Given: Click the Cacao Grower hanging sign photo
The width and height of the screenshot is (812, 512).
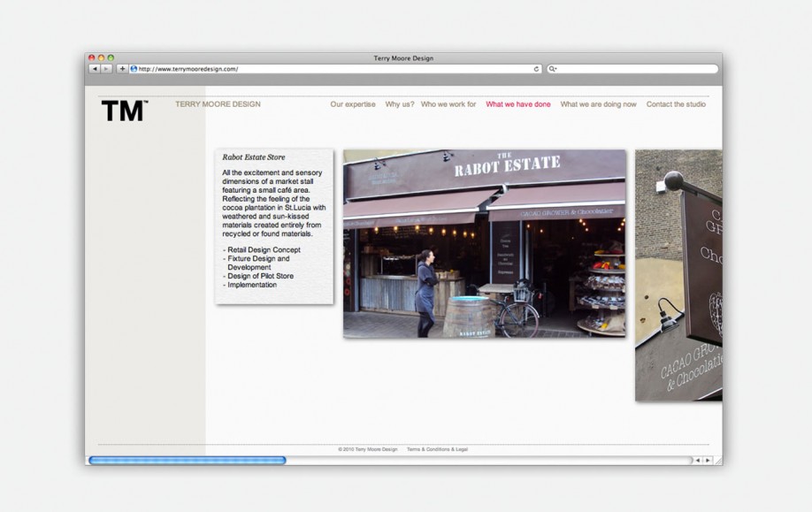Looking at the screenshot, I should click(x=679, y=275).
